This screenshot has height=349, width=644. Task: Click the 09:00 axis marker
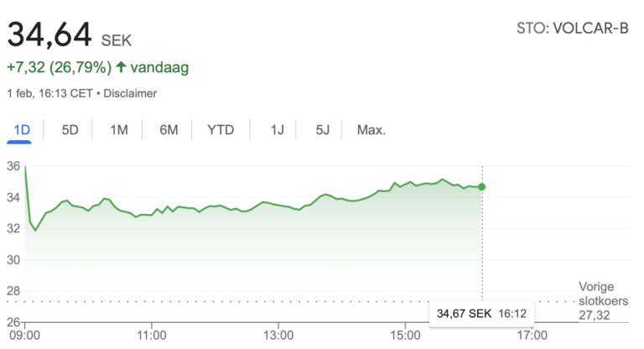pyautogui.click(x=25, y=336)
